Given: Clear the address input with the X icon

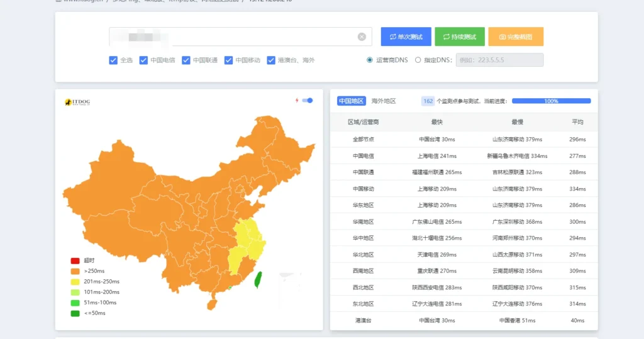Looking at the screenshot, I should (362, 36).
